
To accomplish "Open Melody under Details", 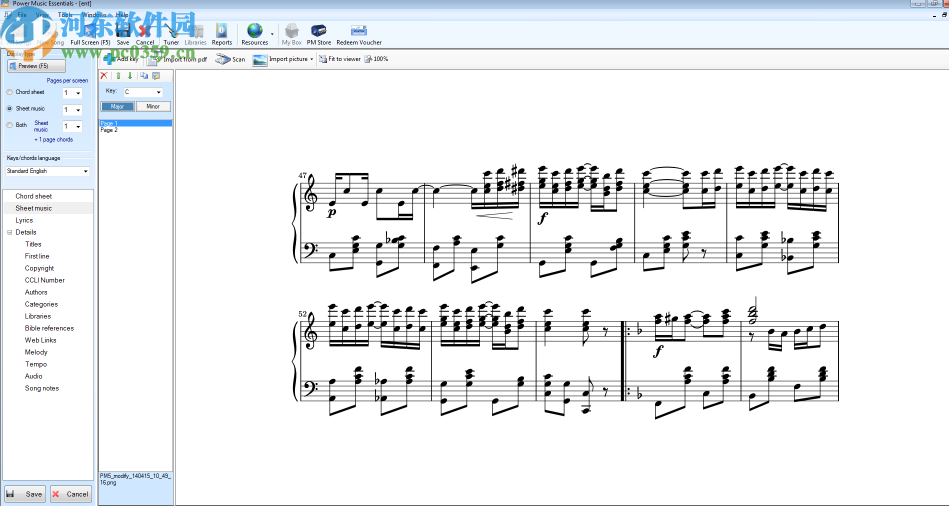I will pos(36,352).
